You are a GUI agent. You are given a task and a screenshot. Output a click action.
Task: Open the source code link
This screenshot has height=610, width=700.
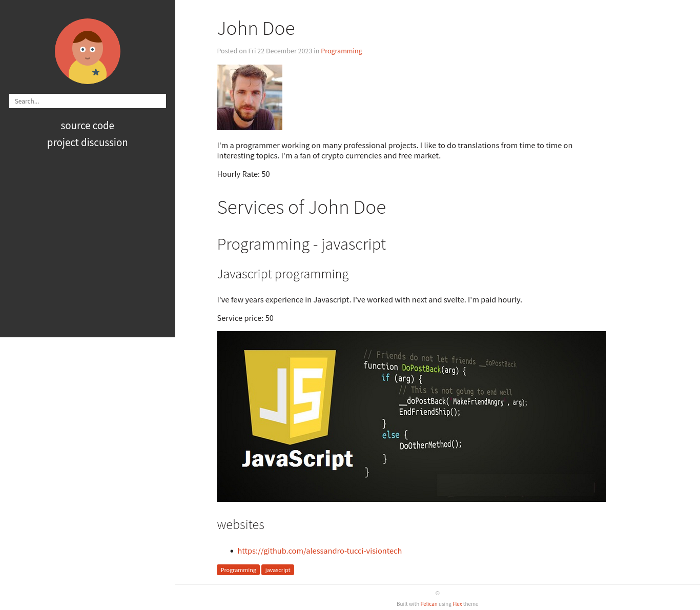[88, 126]
